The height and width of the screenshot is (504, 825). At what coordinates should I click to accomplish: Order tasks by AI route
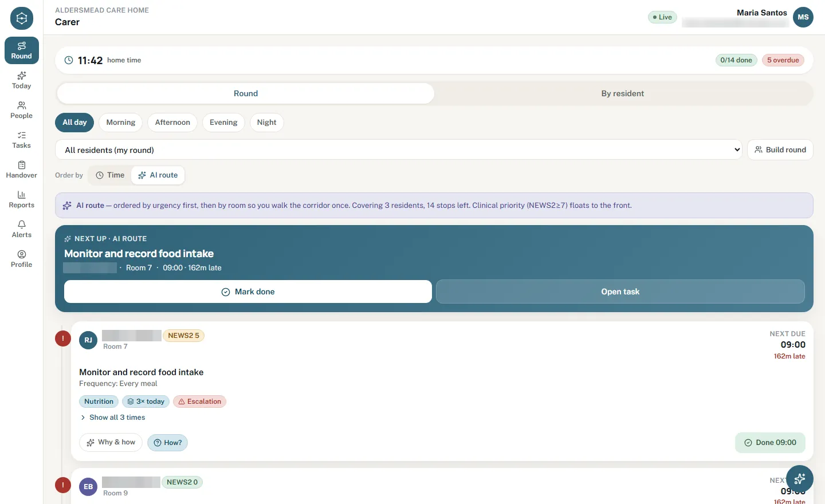(158, 175)
